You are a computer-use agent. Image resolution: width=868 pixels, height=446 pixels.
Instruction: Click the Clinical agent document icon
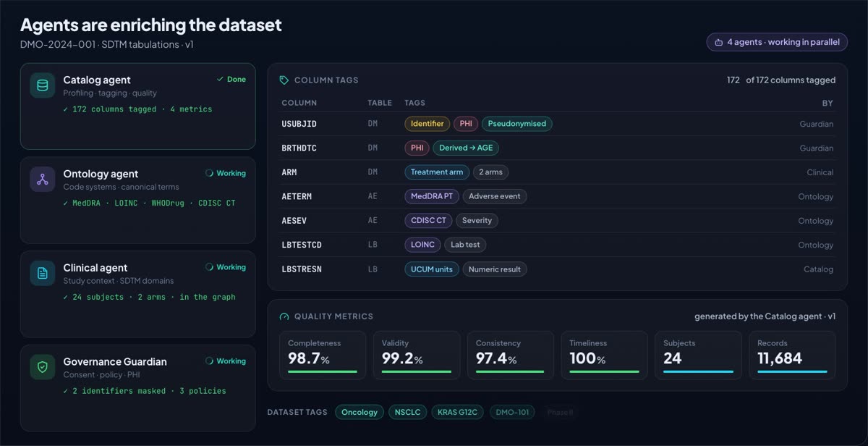tap(43, 273)
